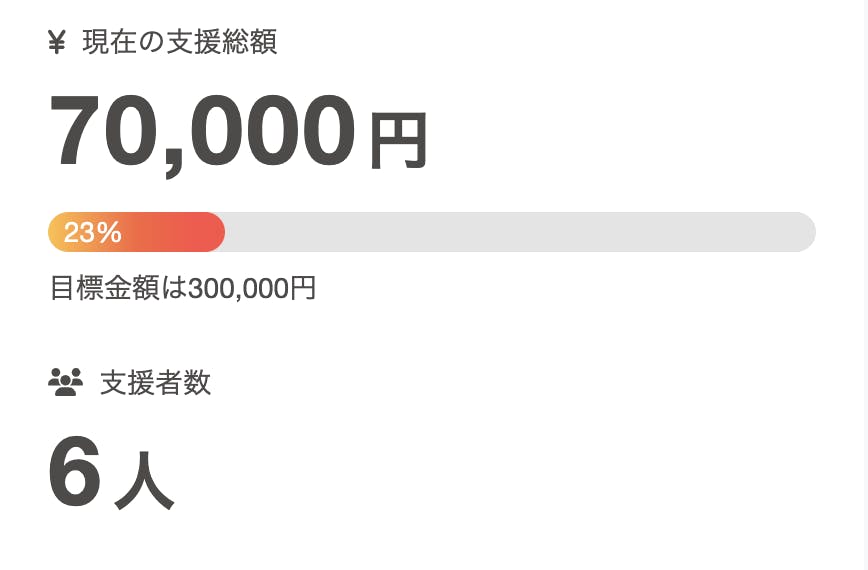Screen dimensions: 868x570
Task: Click the 23% progress label
Action: (92, 233)
